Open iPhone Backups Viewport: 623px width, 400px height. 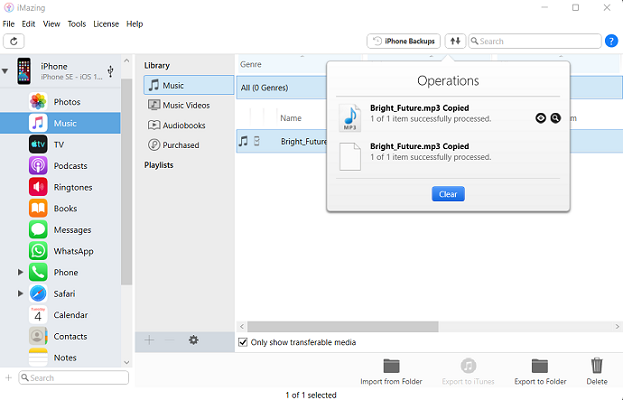click(403, 41)
